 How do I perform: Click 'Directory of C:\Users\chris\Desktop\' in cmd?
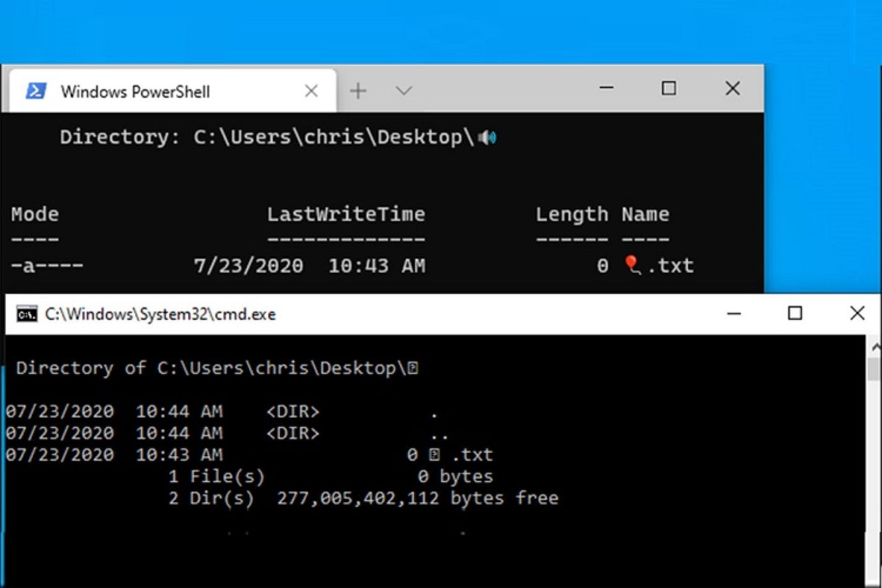click(x=212, y=368)
